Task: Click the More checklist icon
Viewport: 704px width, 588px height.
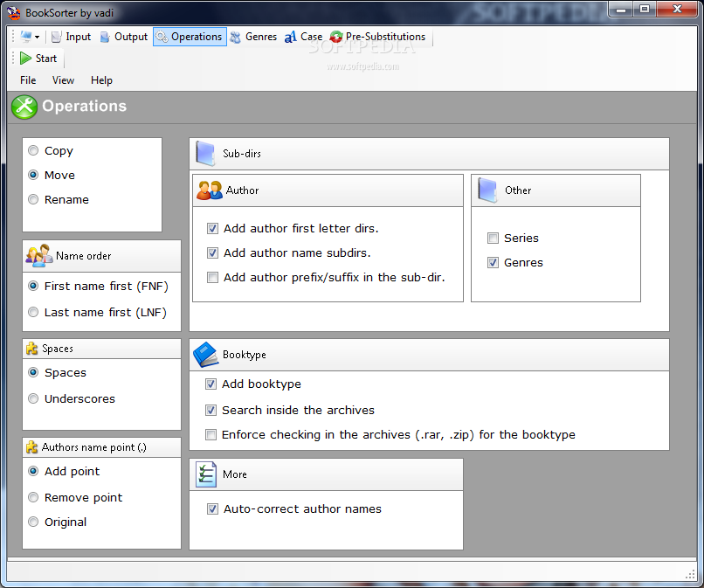Action: click(206, 474)
